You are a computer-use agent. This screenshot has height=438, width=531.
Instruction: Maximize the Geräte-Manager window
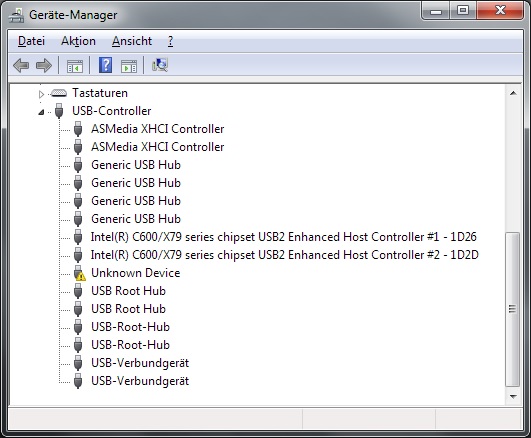[x=463, y=11]
